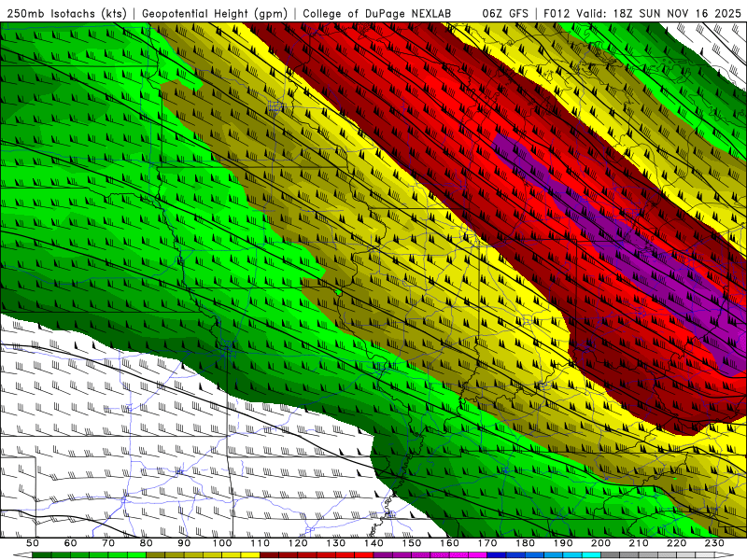This screenshot has height=560, width=747.
Task: Select the darkest green swatch at legend start
Action: click(41, 555)
